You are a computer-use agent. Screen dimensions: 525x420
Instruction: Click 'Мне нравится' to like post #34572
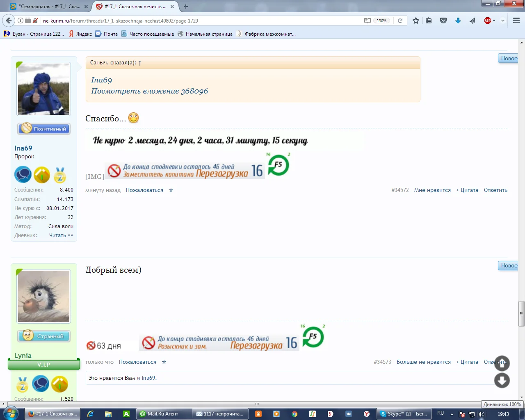click(432, 190)
